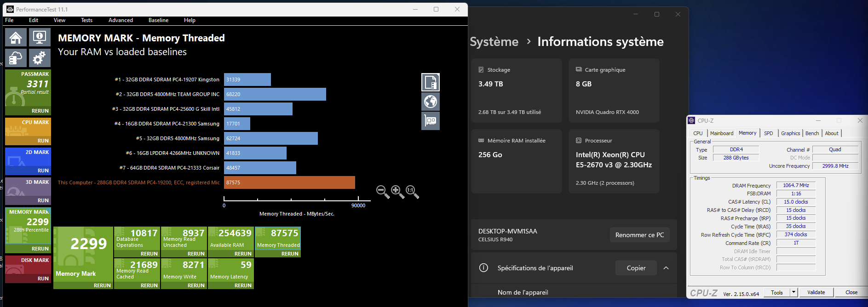Rerun Memory Threaded test
868x307 pixels.
point(290,254)
